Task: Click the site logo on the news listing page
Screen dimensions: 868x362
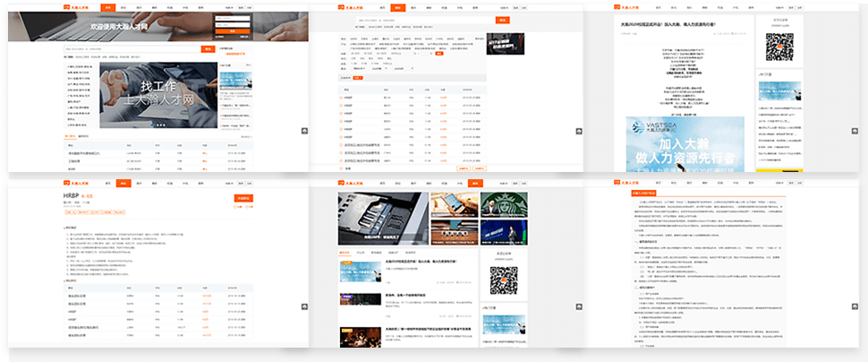Action: [352, 183]
